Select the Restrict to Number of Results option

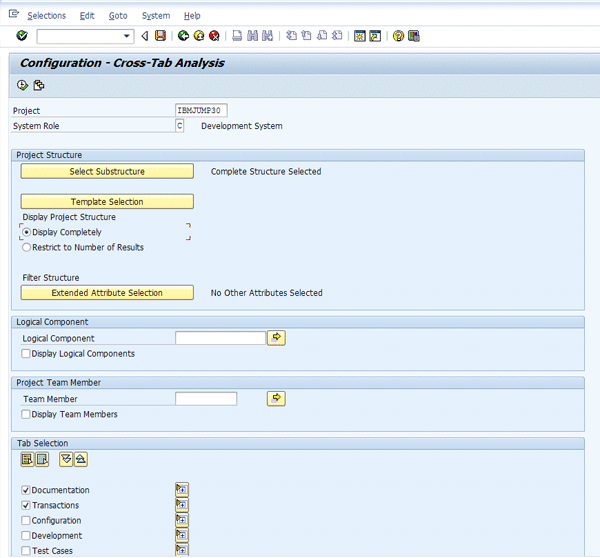tap(26, 247)
